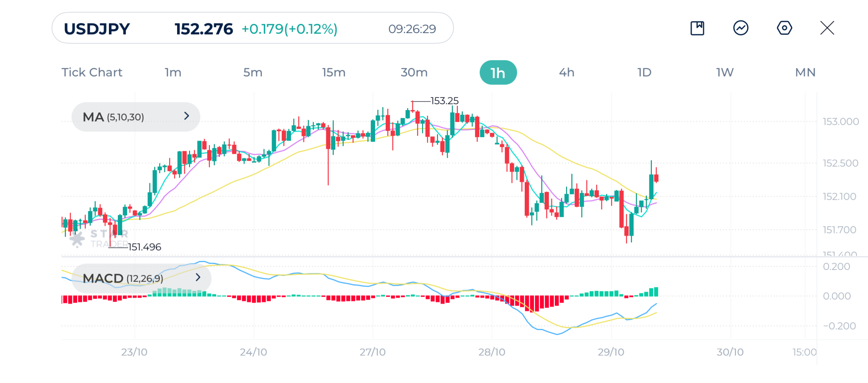Click the 29/10 date marker on axis
The width and height of the screenshot is (868, 383).
click(611, 352)
